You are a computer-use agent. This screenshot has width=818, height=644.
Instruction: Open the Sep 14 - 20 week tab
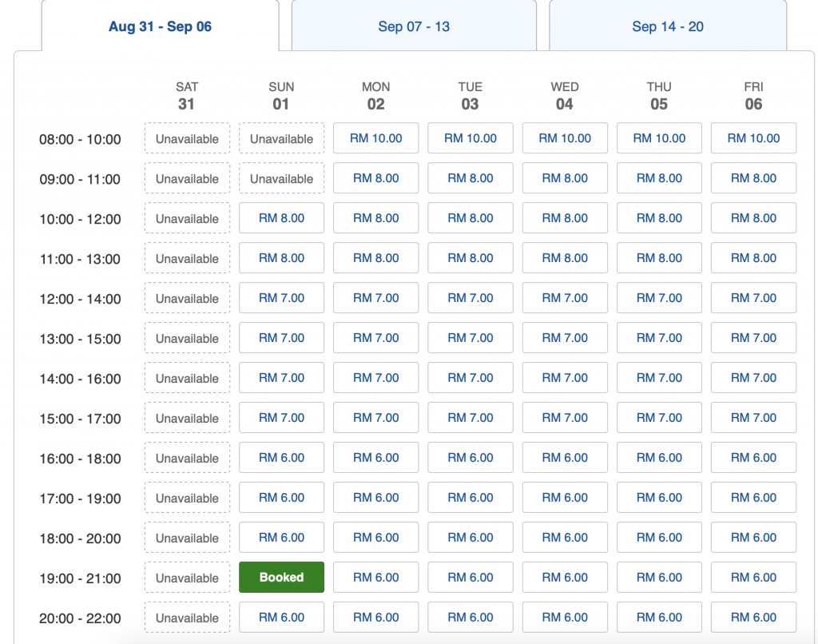(x=668, y=26)
